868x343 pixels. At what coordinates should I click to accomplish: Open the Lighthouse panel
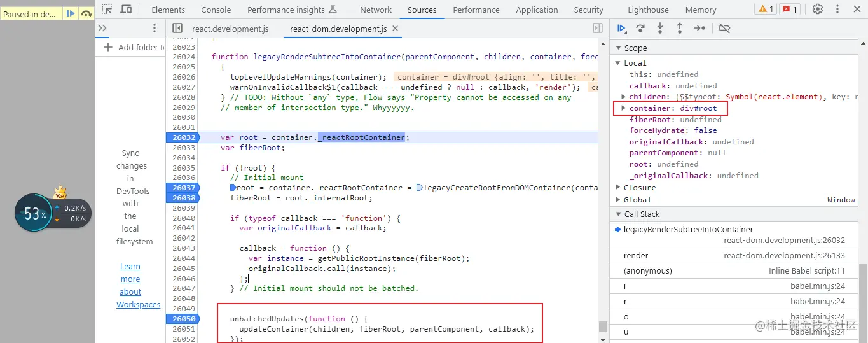pyautogui.click(x=648, y=10)
